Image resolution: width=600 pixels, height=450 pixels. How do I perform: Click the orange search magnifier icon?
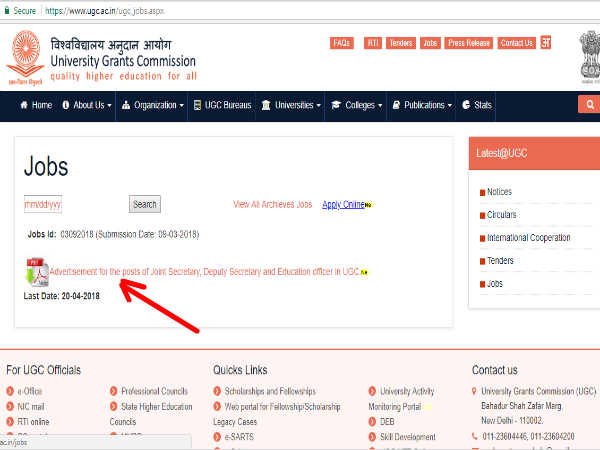pyautogui.click(x=590, y=104)
